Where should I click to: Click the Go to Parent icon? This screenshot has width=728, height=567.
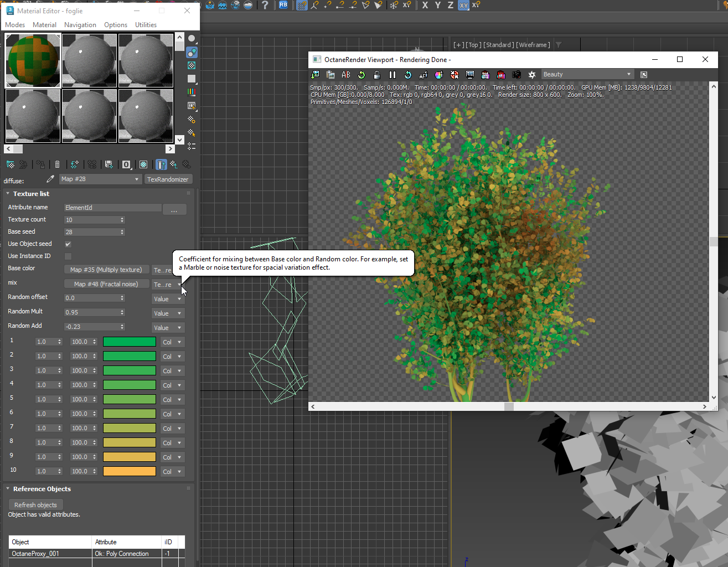click(x=173, y=164)
